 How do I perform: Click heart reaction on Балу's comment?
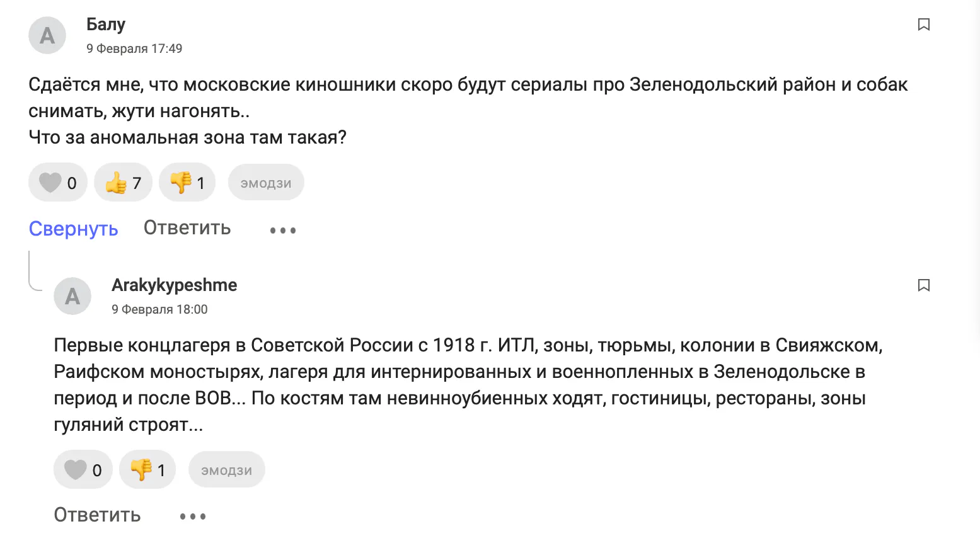[x=57, y=183]
